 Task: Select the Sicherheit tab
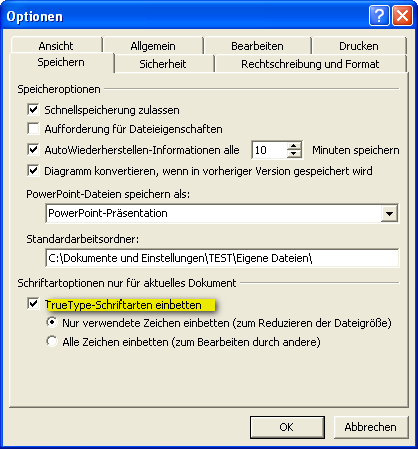tap(163, 64)
